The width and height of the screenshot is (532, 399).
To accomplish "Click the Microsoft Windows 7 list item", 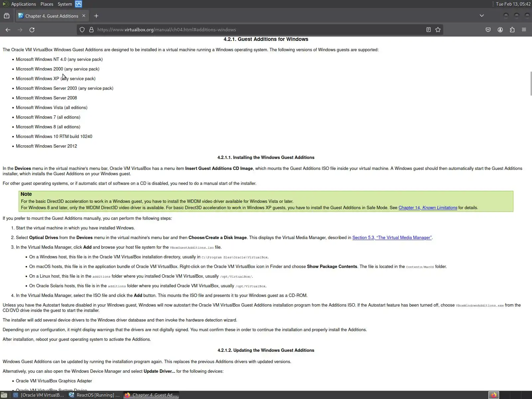I will tap(48, 117).
